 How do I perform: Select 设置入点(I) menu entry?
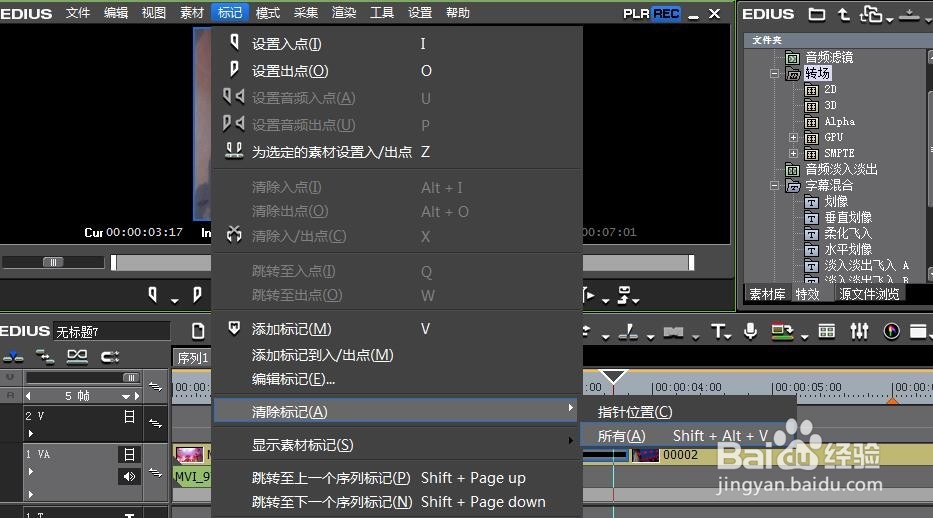(x=397, y=43)
